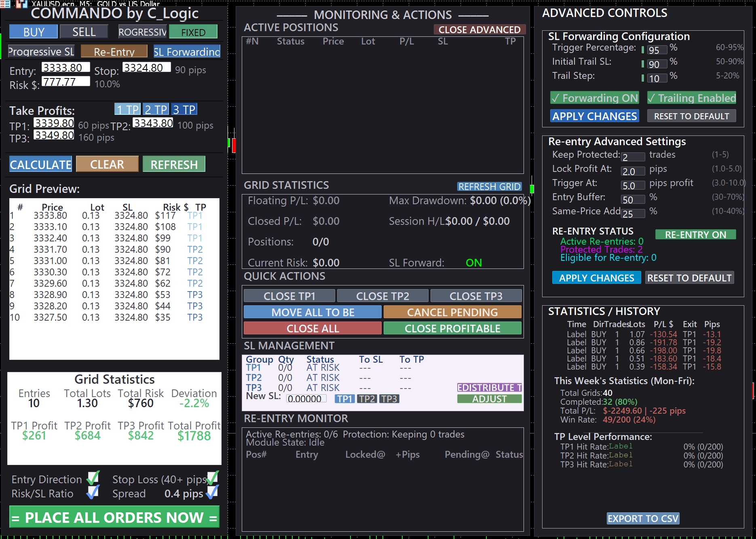Image resolution: width=756 pixels, height=539 pixels.
Task: Click the CLOSE TP3 quick action
Action: tap(476, 296)
